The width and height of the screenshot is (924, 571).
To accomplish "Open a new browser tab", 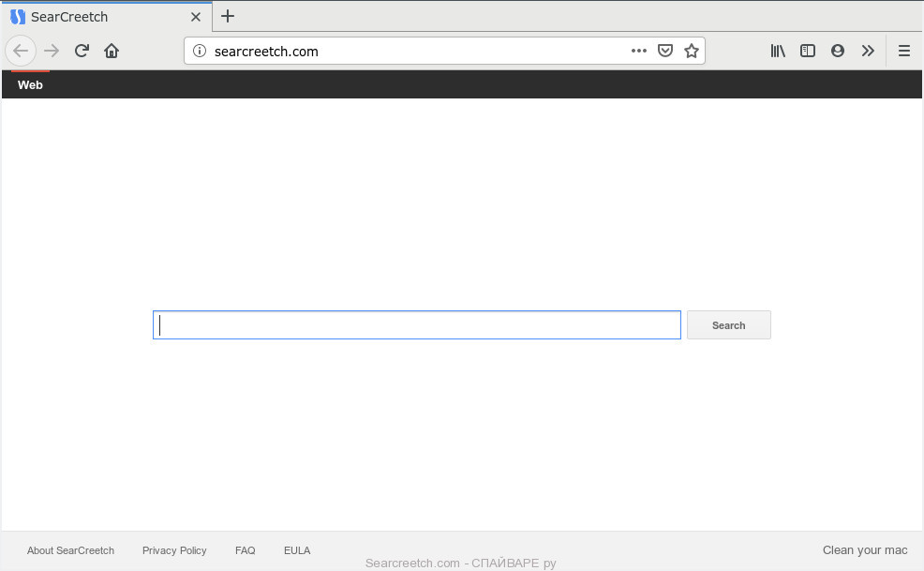I will click(x=228, y=17).
